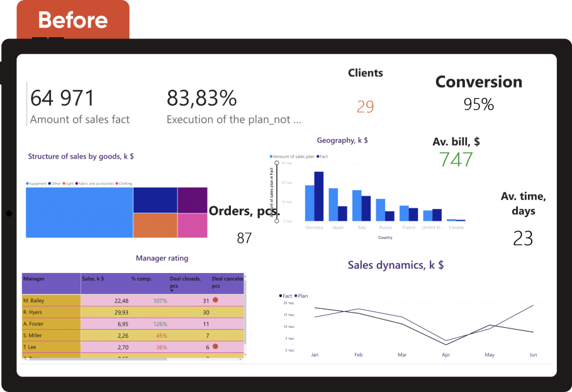
Task: Click Fabric and accessories legend item
Action: [94, 184]
